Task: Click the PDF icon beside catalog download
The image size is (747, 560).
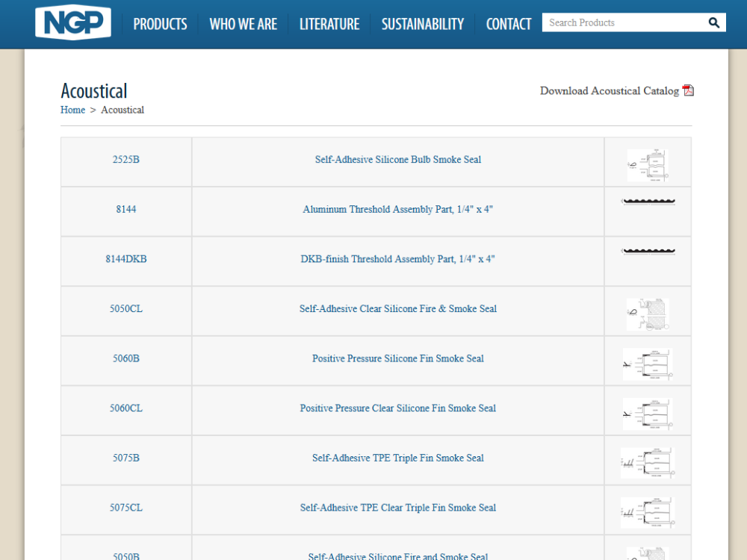Action: (x=688, y=90)
